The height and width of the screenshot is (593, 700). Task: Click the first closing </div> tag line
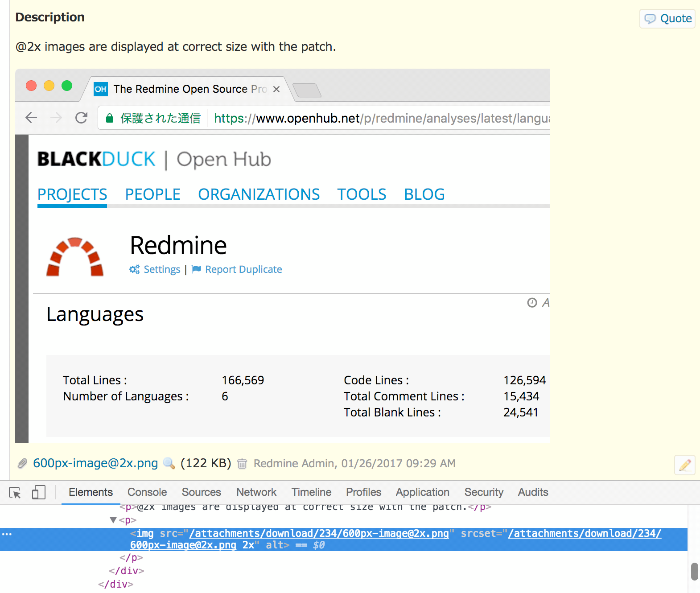pyautogui.click(x=126, y=571)
